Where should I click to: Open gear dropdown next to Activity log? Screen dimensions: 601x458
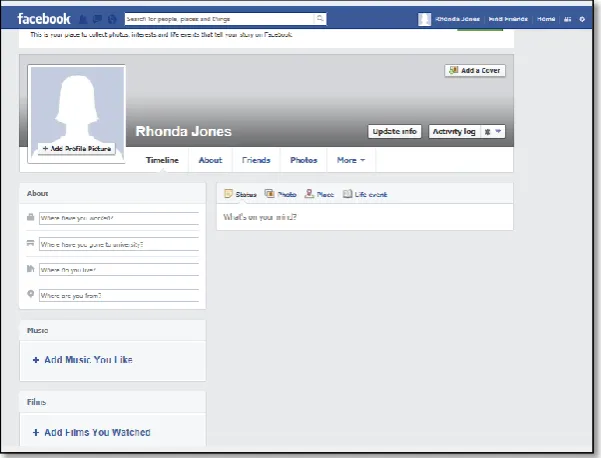[493, 131]
